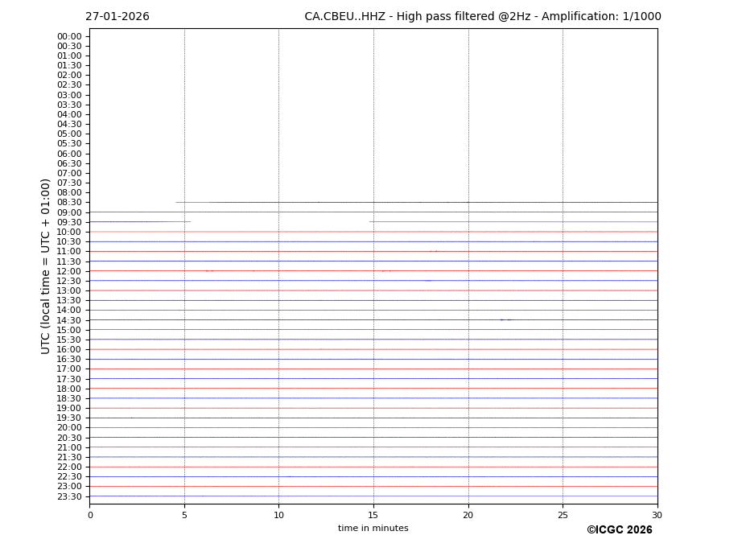The width and height of the screenshot is (746, 560).
Task: Click the x-axis tick labeled 10
Action: (278, 515)
